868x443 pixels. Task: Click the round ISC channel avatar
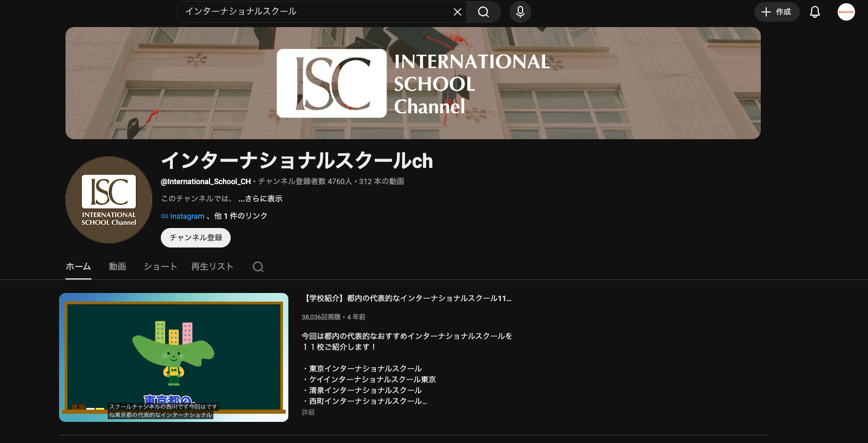click(109, 200)
